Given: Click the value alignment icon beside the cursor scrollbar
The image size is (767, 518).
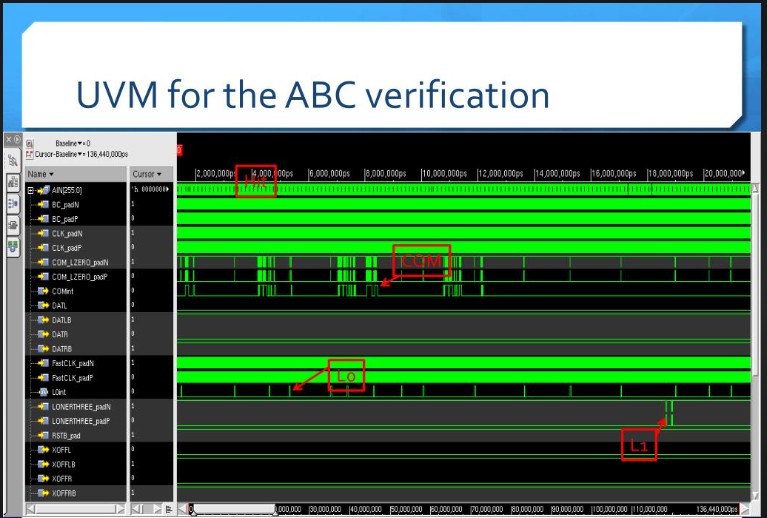Looking at the screenshot, I should click(x=169, y=509).
